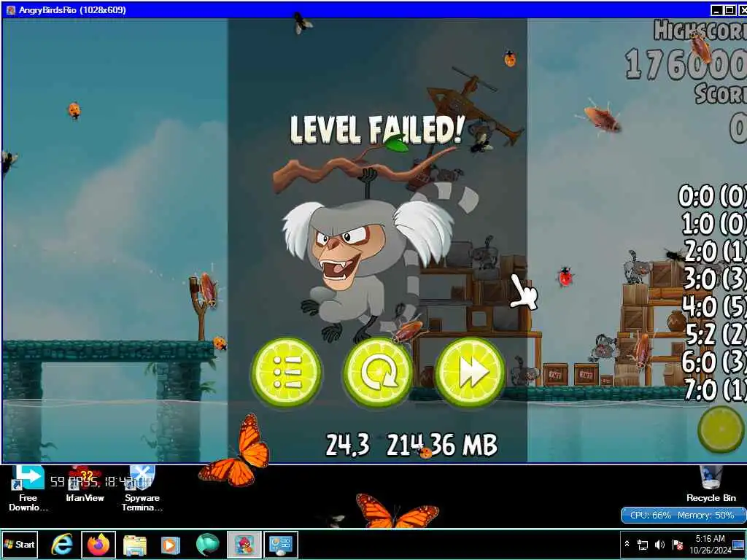Screen dimensions: 747x560
Task: Click the slingshot in the game
Action: 200,308
